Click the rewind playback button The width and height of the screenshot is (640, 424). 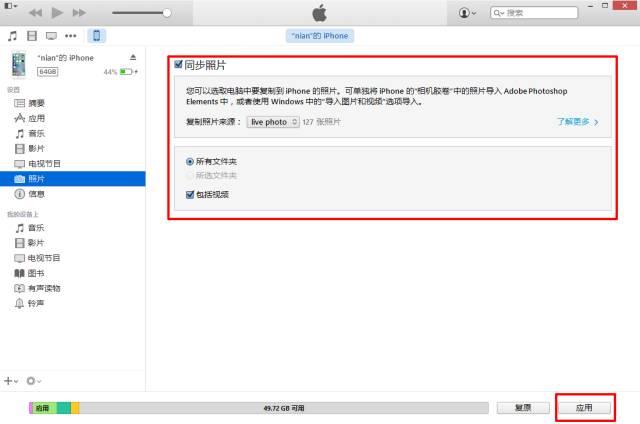point(36,13)
